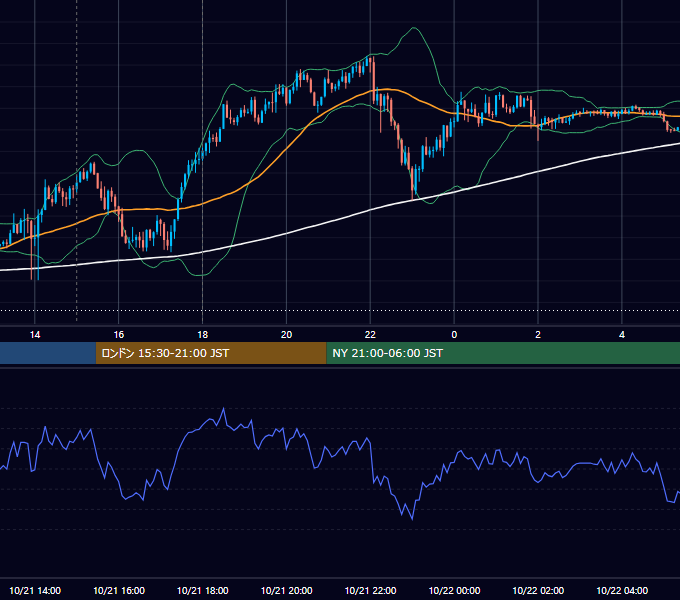Click the 20 hour label on price chart axis

point(286,335)
